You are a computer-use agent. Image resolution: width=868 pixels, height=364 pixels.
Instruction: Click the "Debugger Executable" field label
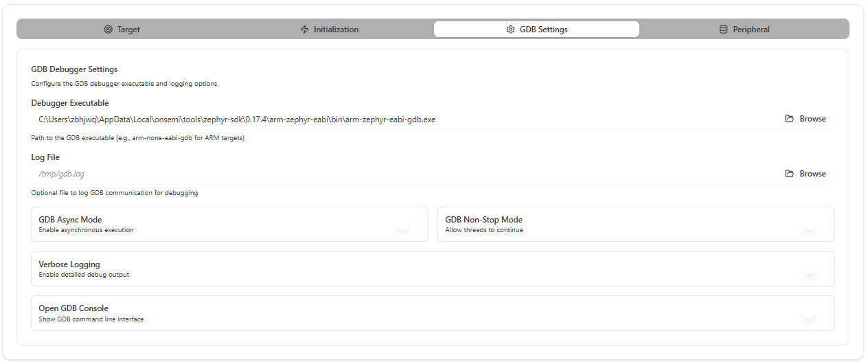click(70, 103)
